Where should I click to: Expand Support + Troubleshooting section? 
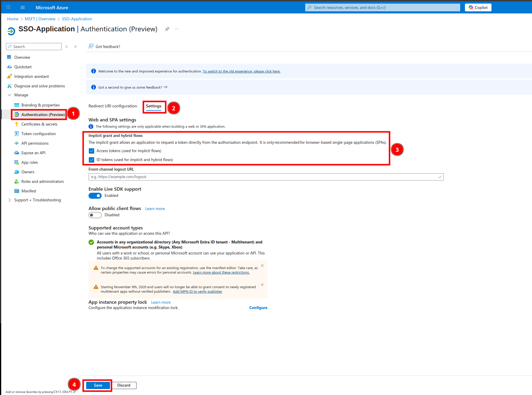(x=9, y=200)
